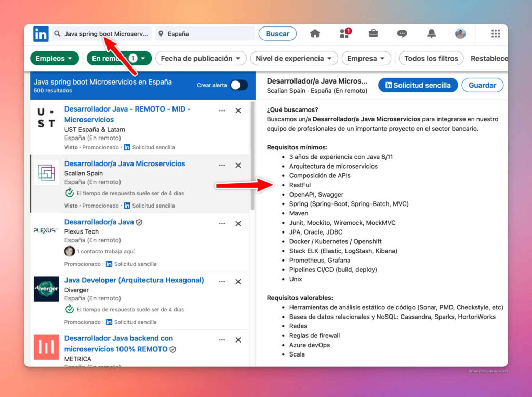This screenshot has height=397, width=532.
Task: Open the apps grid icon
Action: 495,34
